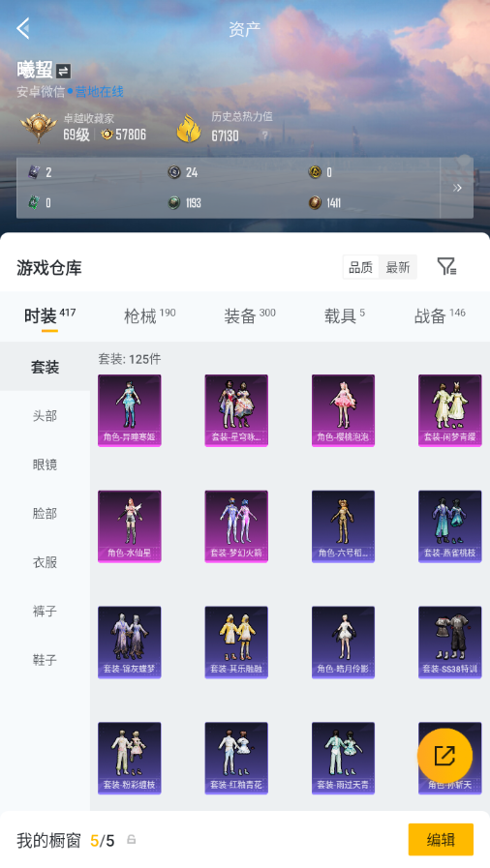Expand currency list with double-chevron arrow
The width and height of the screenshot is (490, 868).
(x=457, y=188)
